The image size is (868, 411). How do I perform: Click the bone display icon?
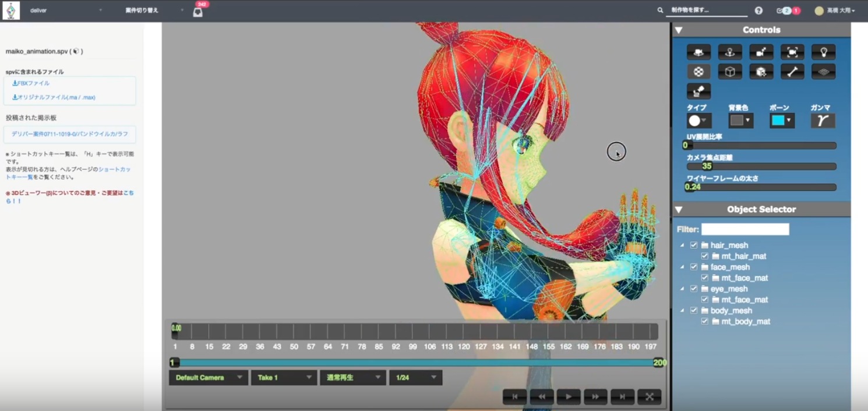click(x=792, y=72)
